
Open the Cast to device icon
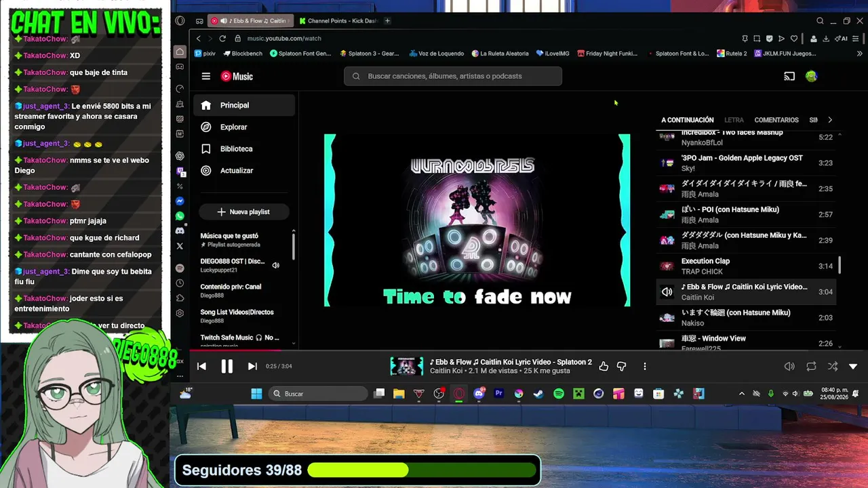click(x=789, y=77)
